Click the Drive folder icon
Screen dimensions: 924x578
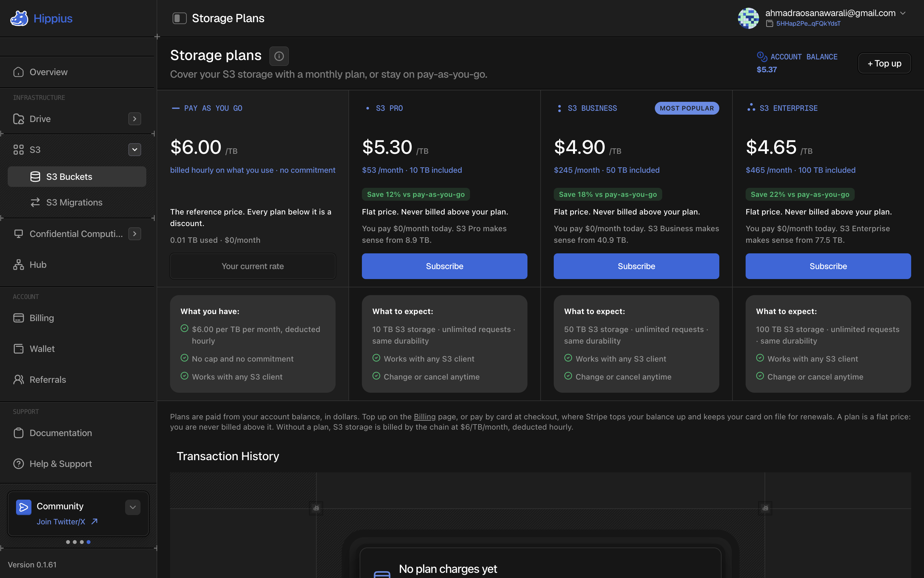[18, 119]
